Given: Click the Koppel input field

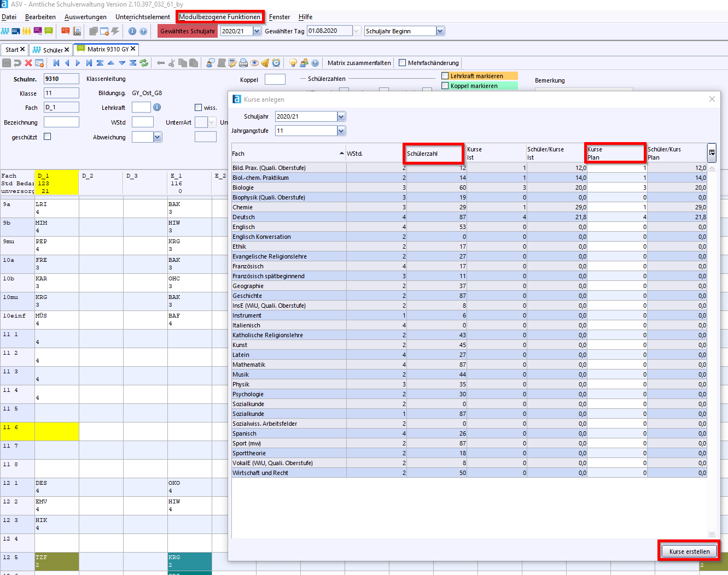Looking at the screenshot, I should click(x=275, y=79).
